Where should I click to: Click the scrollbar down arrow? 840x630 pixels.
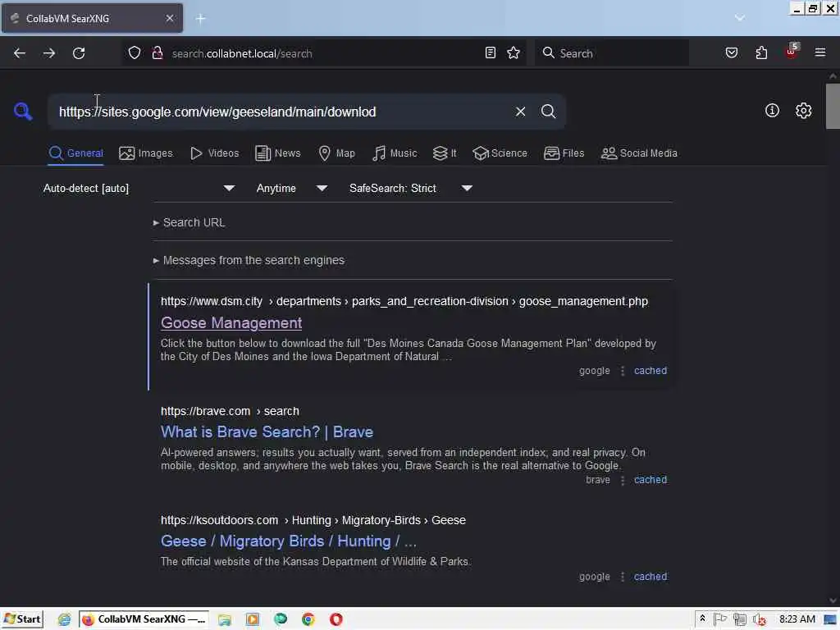(x=833, y=600)
